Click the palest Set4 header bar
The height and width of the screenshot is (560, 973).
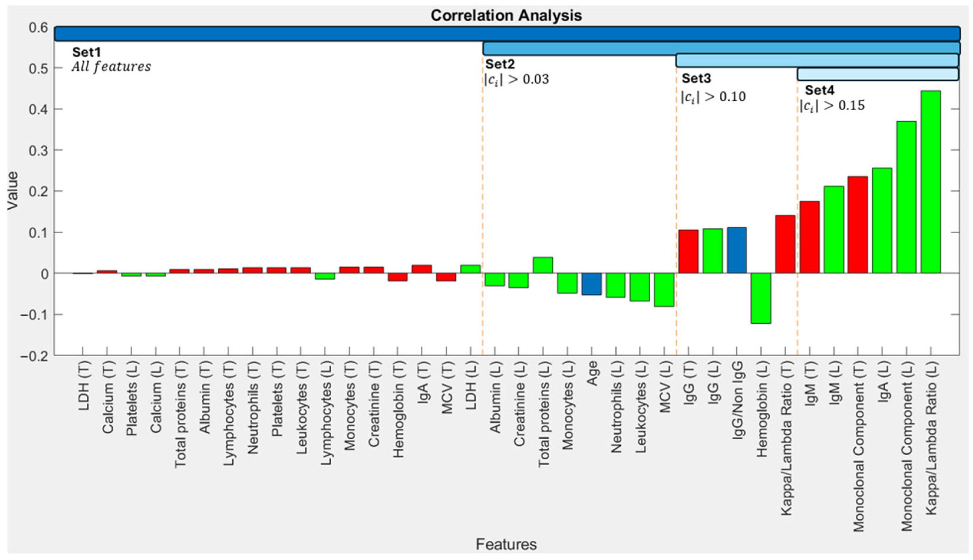pos(877,74)
